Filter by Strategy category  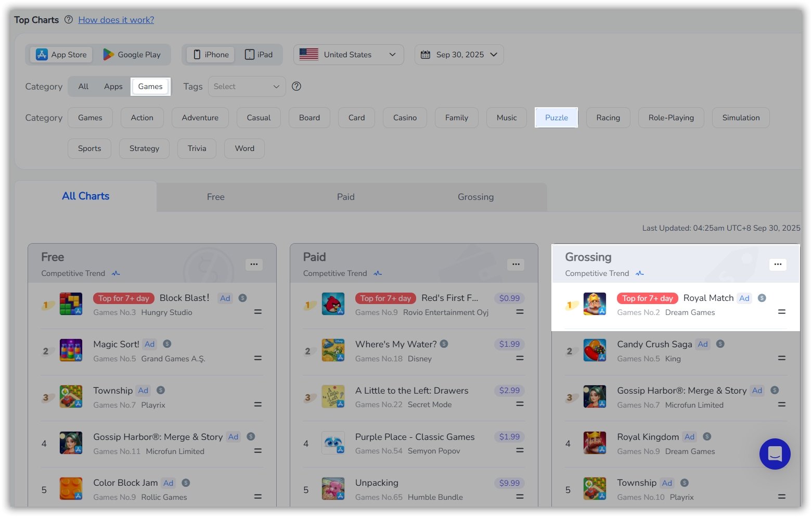[144, 148]
